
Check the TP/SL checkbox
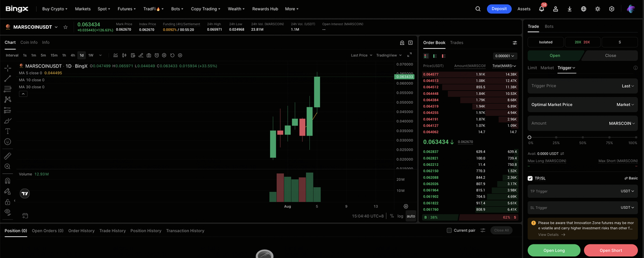click(530, 178)
